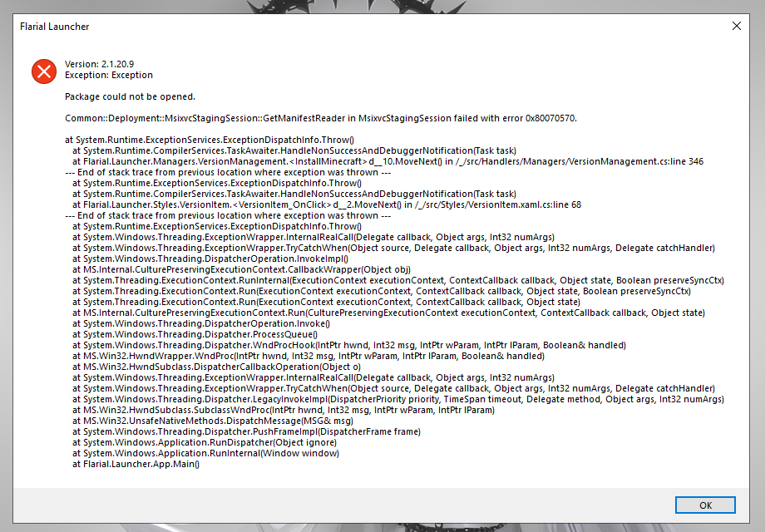Click the Application.RunInternal(Window window) line
This screenshot has width=765, height=532.
(x=206, y=453)
